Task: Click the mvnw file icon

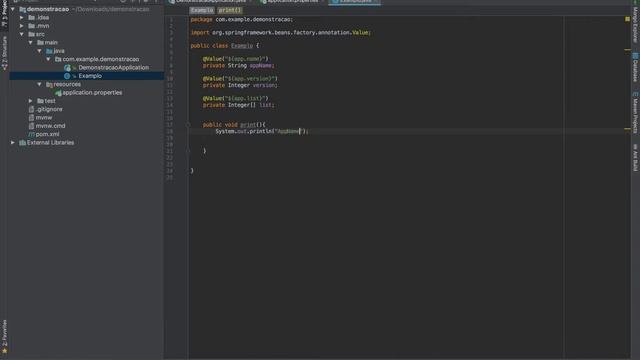Action: click(x=31, y=118)
